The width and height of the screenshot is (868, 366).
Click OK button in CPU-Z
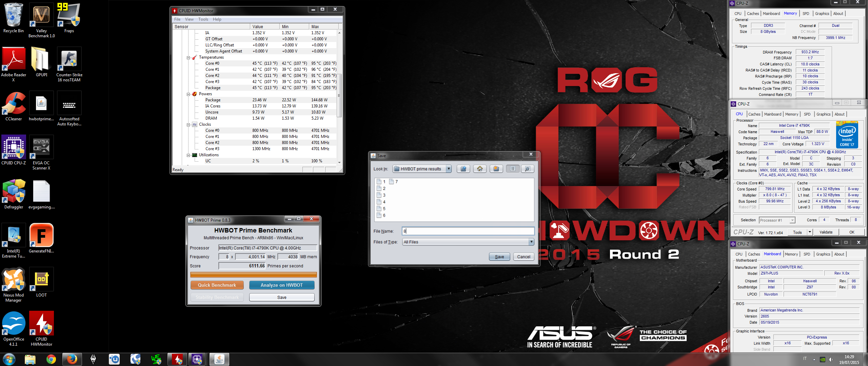click(851, 232)
